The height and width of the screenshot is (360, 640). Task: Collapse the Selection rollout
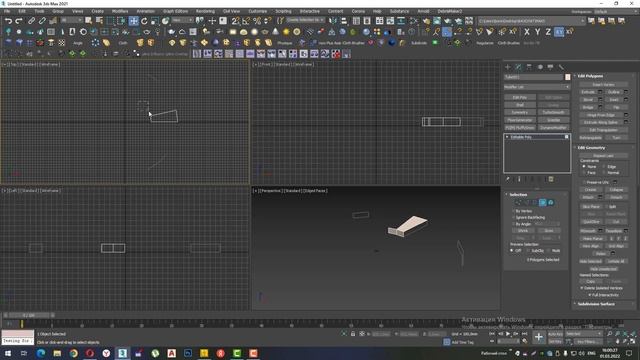pyautogui.click(x=517, y=195)
